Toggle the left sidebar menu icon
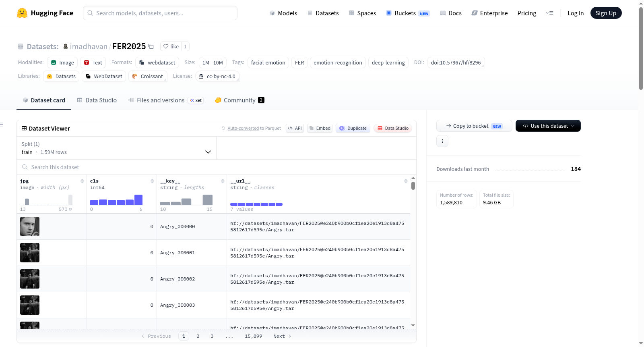644x347 pixels. [x=2, y=125]
